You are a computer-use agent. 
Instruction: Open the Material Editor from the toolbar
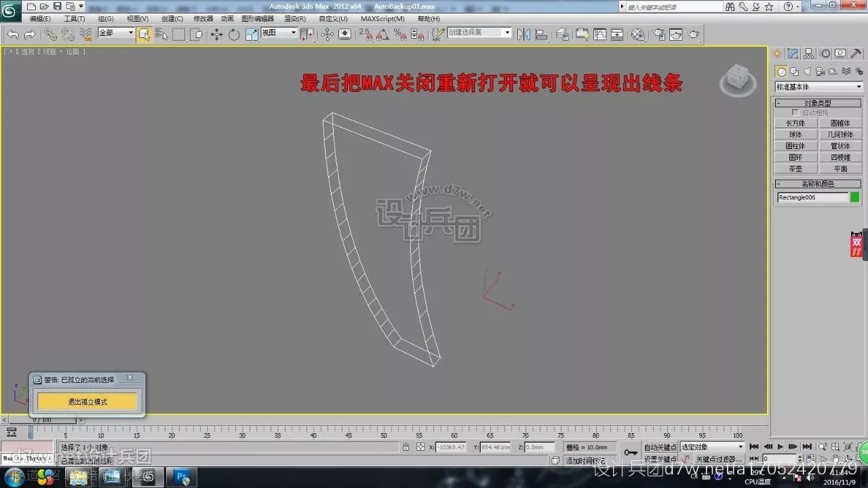pos(637,34)
